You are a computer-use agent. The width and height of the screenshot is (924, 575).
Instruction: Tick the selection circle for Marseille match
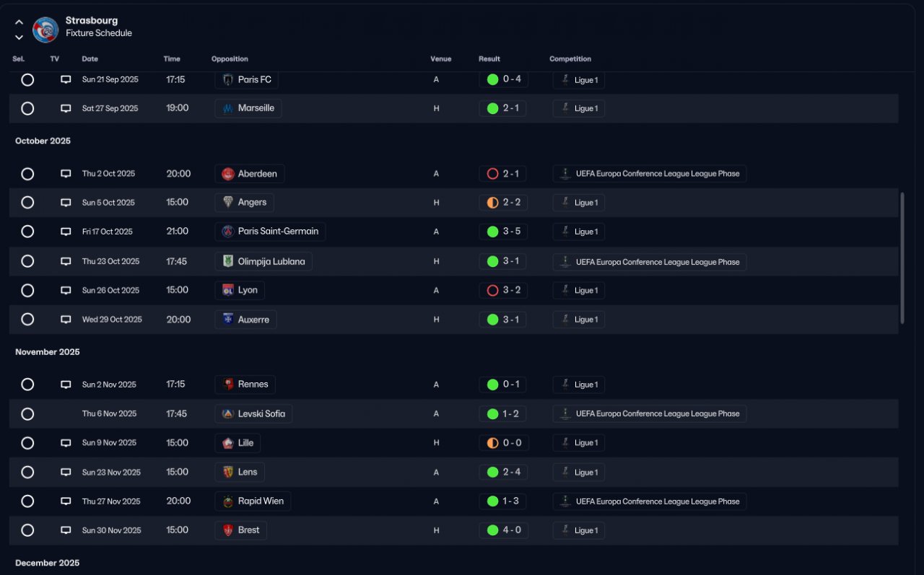click(27, 109)
